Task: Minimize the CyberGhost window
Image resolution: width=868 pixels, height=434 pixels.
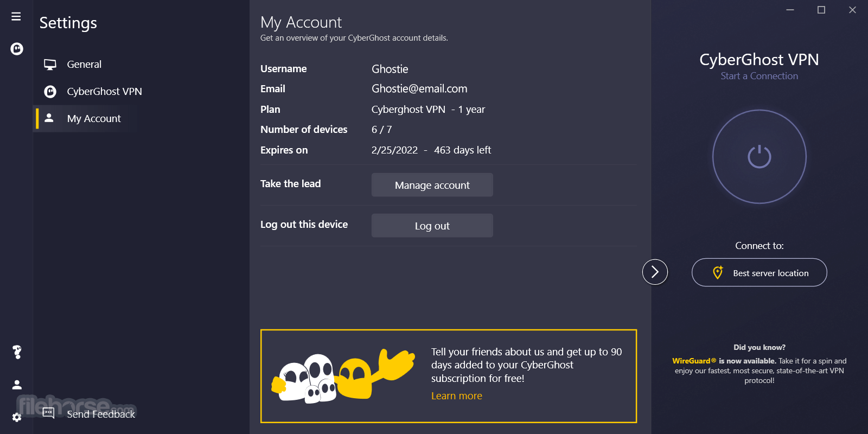Action: point(790,10)
